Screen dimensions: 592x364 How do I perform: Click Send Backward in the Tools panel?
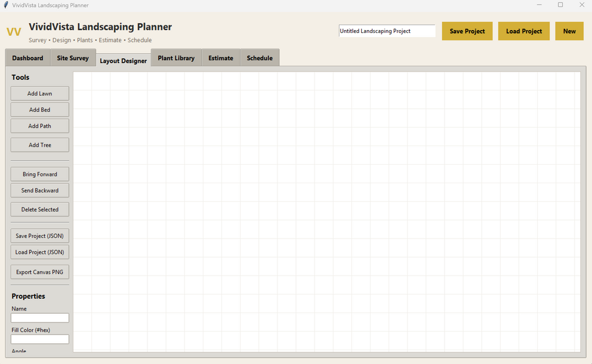point(39,190)
